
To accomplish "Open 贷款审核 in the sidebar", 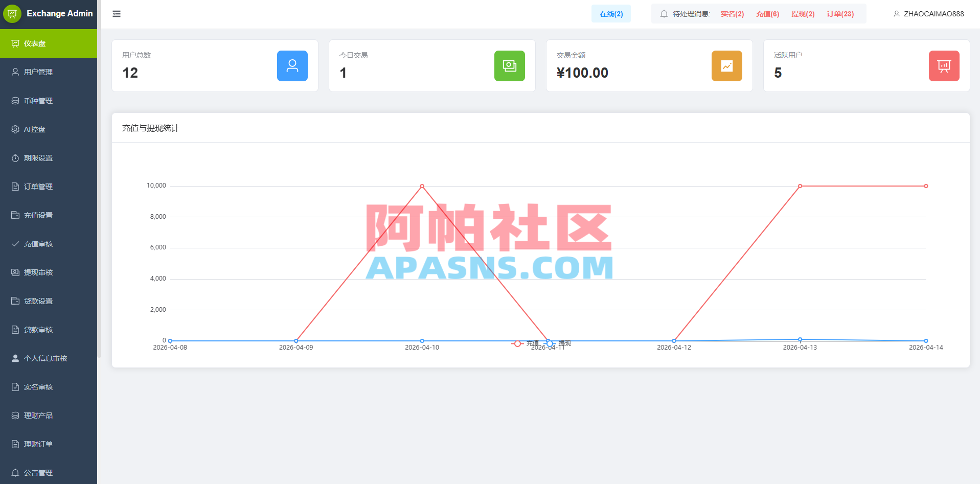I will pyautogui.click(x=49, y=330).
